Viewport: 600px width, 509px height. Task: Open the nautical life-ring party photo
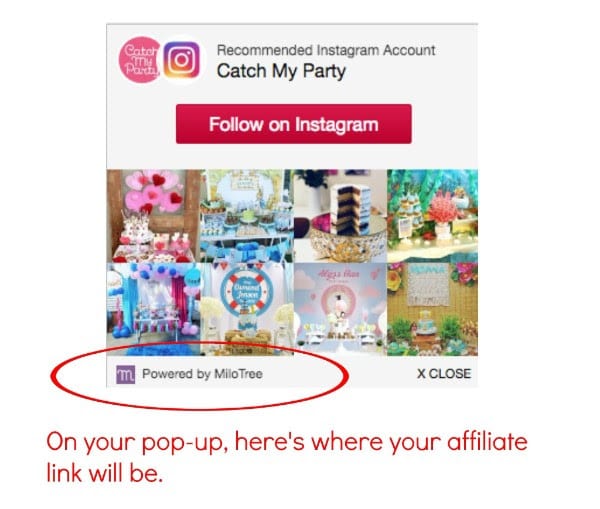[247, 309]
